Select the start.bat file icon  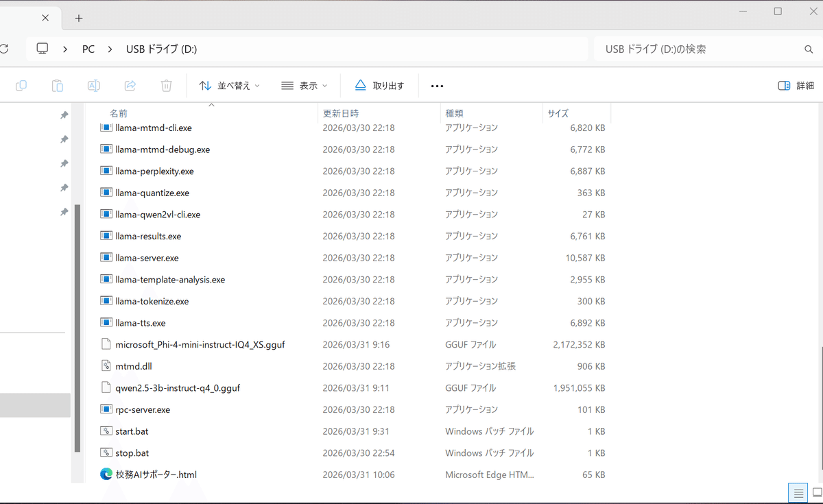(106, 431)
